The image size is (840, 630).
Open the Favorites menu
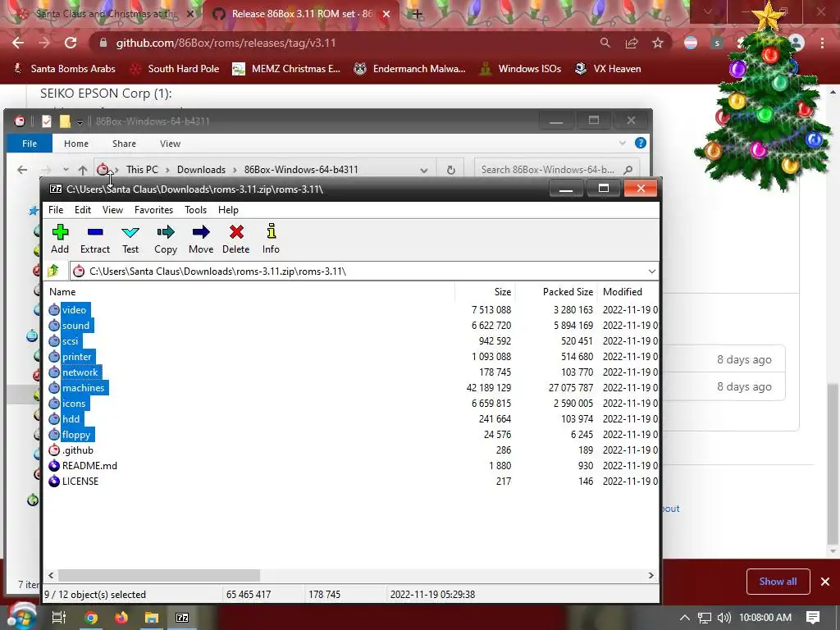(153, 210)
